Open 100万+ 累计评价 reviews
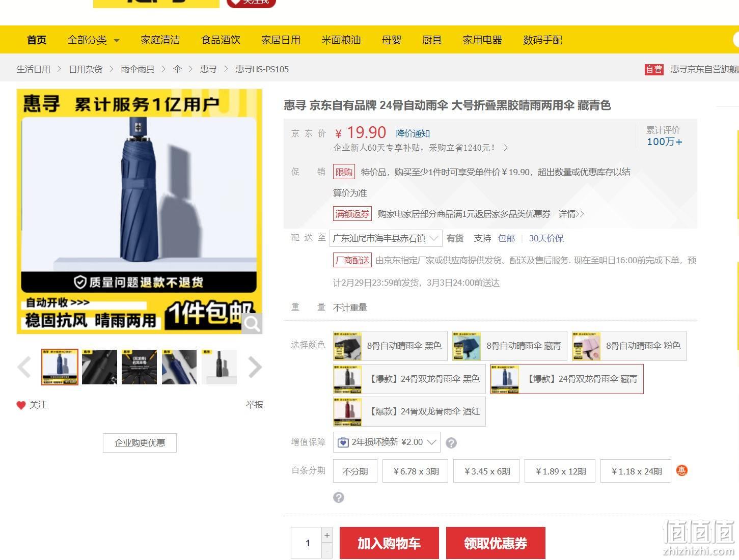This screenshot has height=560, width=739. [664, 142]
